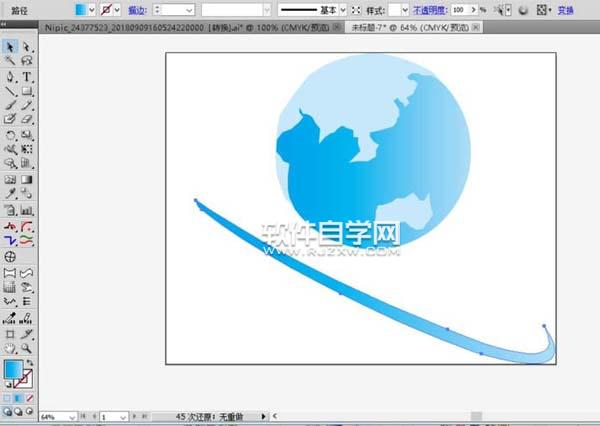Select the Eraser tool
600x426 pixels.
coord(26,119)
